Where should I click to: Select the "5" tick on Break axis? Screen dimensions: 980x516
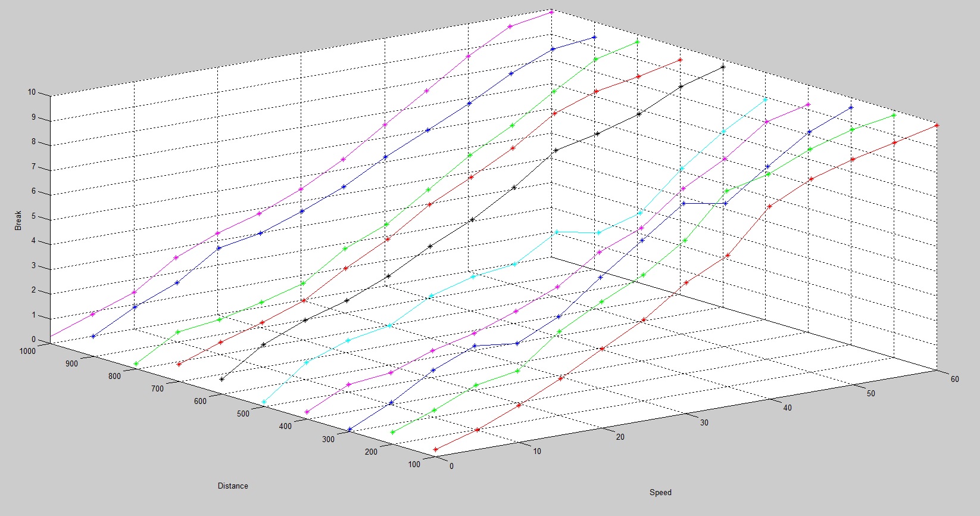click(x=34, y=217)
